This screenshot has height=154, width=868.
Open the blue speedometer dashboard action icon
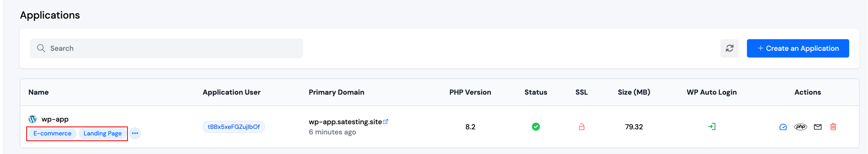783,127
